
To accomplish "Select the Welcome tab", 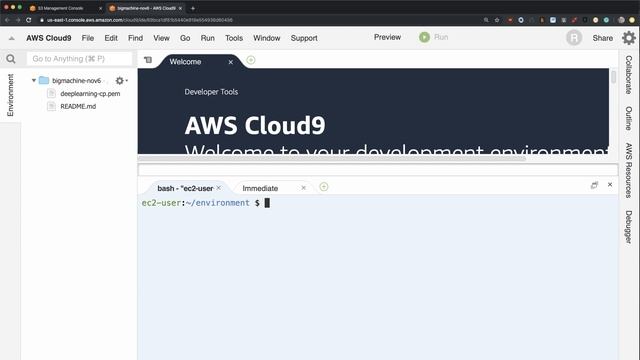I will pyautogui.click(x=185, y=62).
